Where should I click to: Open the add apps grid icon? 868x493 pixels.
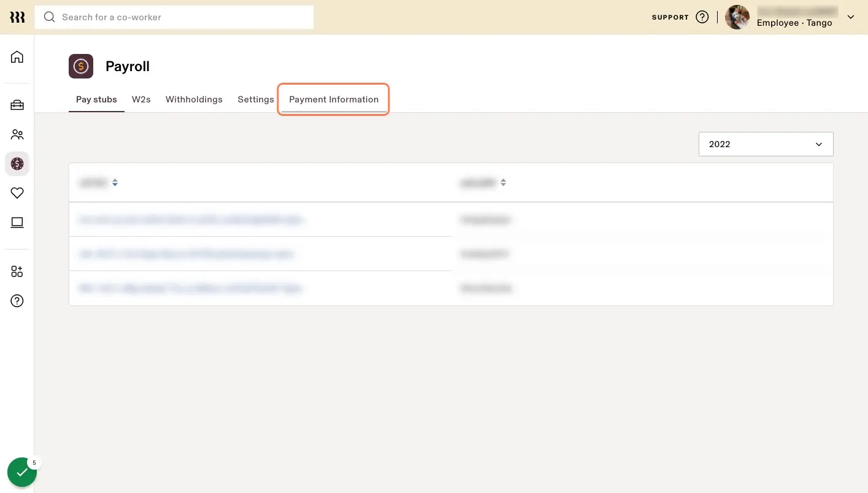point(17,272)
